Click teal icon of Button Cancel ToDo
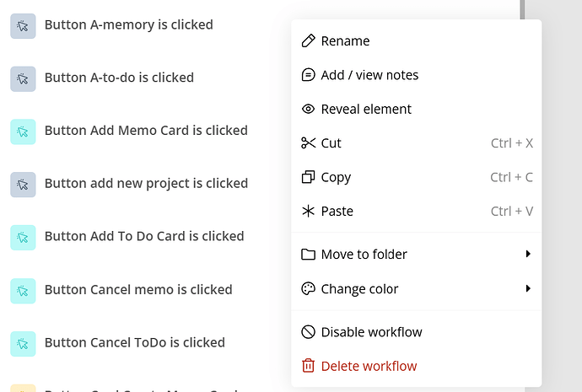 23,344
